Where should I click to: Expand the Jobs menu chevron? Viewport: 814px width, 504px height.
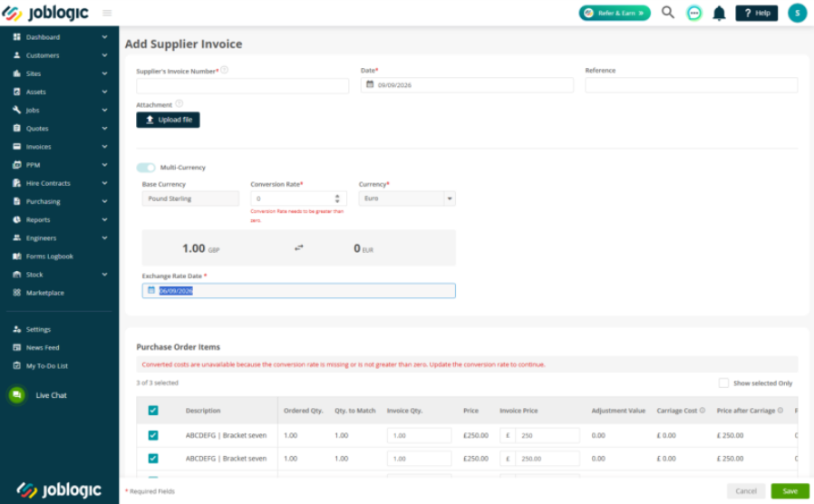tap(104, 110)
